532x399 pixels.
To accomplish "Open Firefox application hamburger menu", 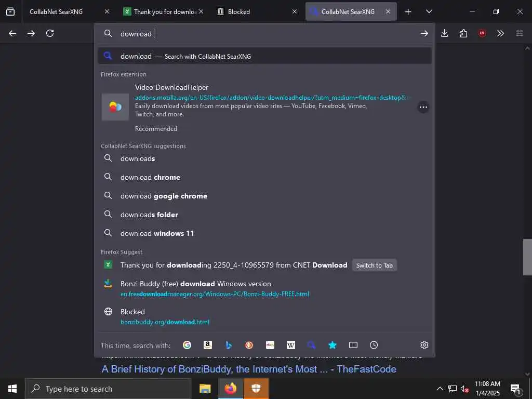I will [x=520, y=33].
